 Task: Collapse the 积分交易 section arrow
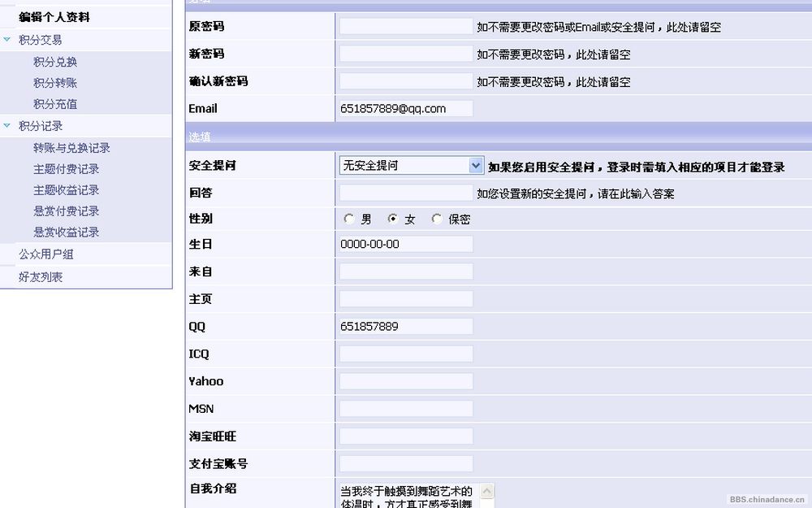[7, 39]
